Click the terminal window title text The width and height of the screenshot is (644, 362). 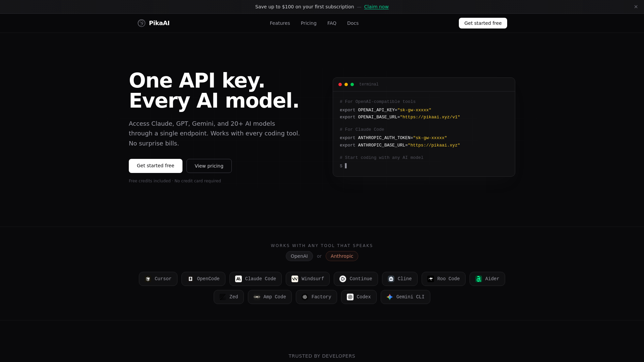(x=369, y=84)
